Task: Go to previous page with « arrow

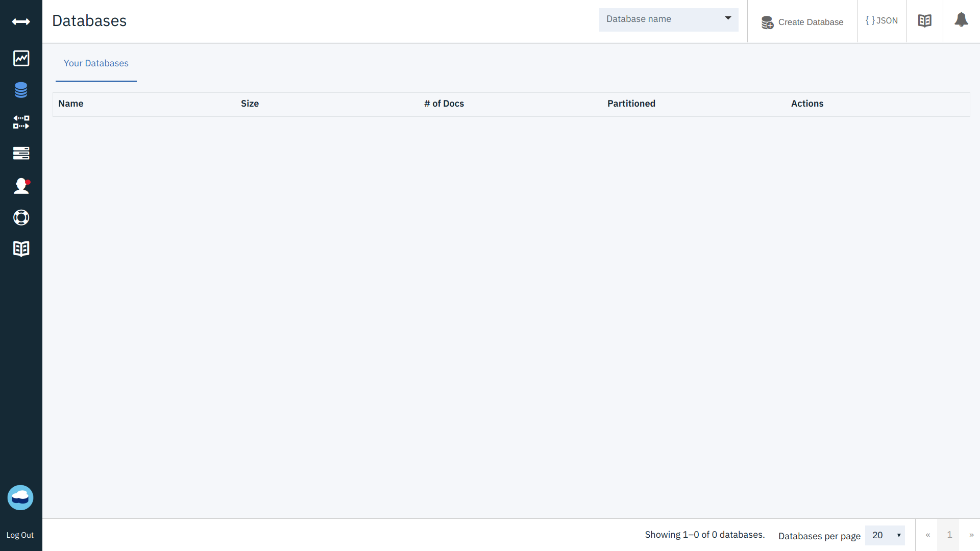Action: (927, 535)
